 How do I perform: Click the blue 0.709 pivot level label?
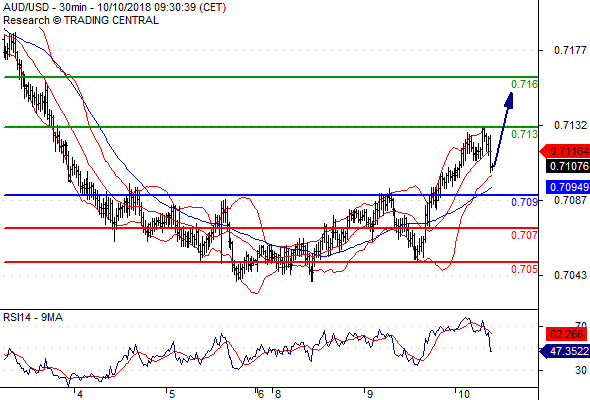524,202
